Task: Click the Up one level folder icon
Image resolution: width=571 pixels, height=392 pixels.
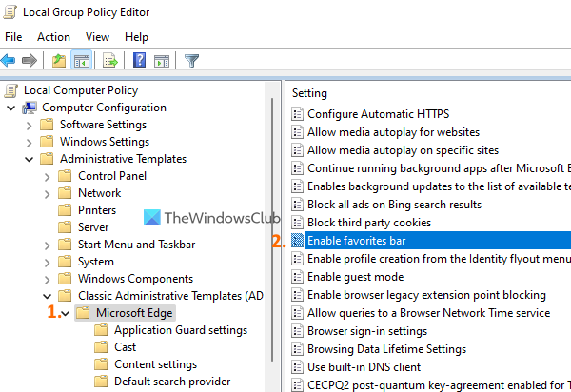Action: click(x=59, y=61)
